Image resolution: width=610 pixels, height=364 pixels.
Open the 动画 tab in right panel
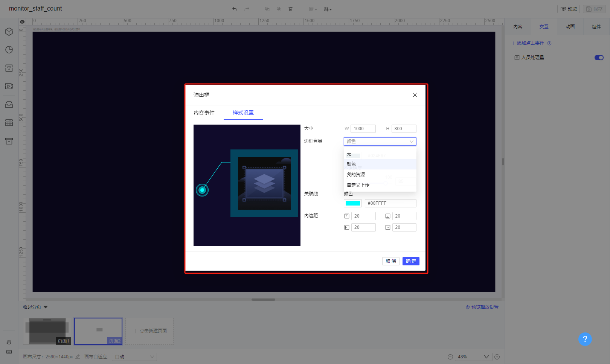point(570,27)
